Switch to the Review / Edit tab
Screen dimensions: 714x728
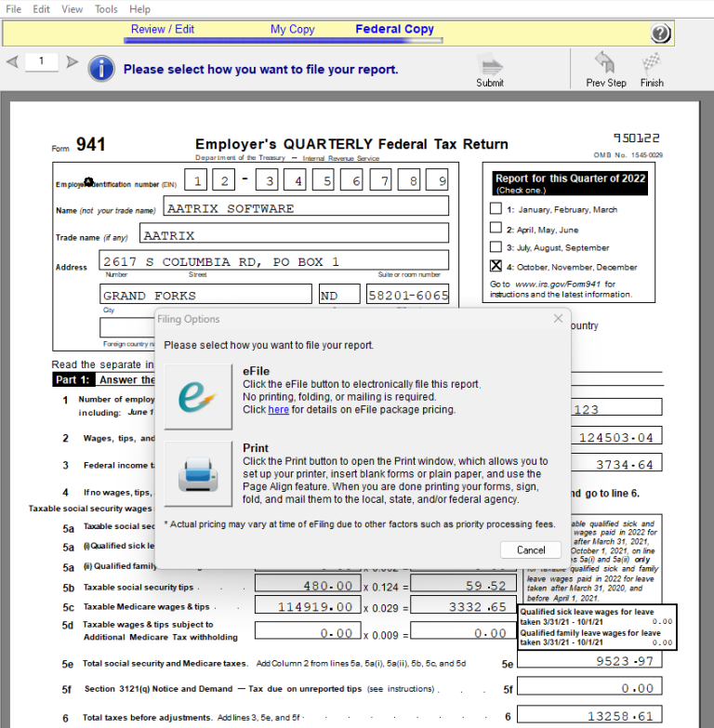163,30
